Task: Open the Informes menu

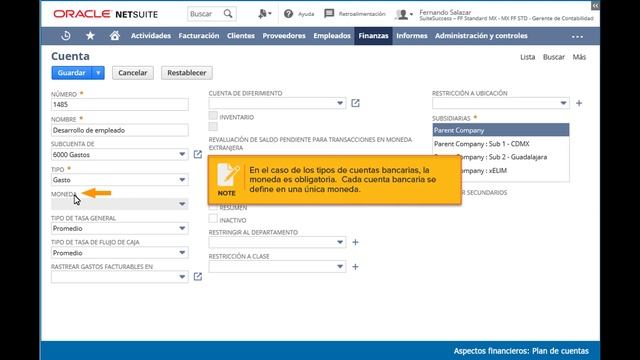Action: pos(411,36)
